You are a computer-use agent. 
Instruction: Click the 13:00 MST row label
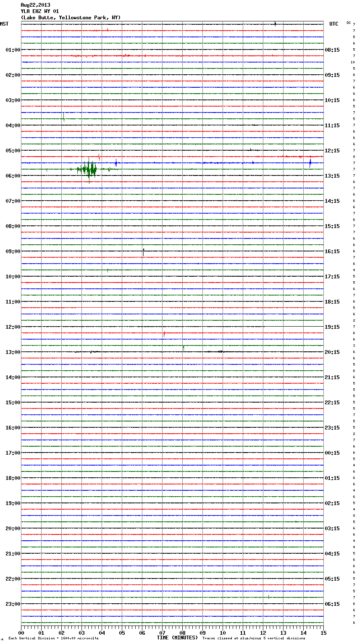tap(13, 352)
